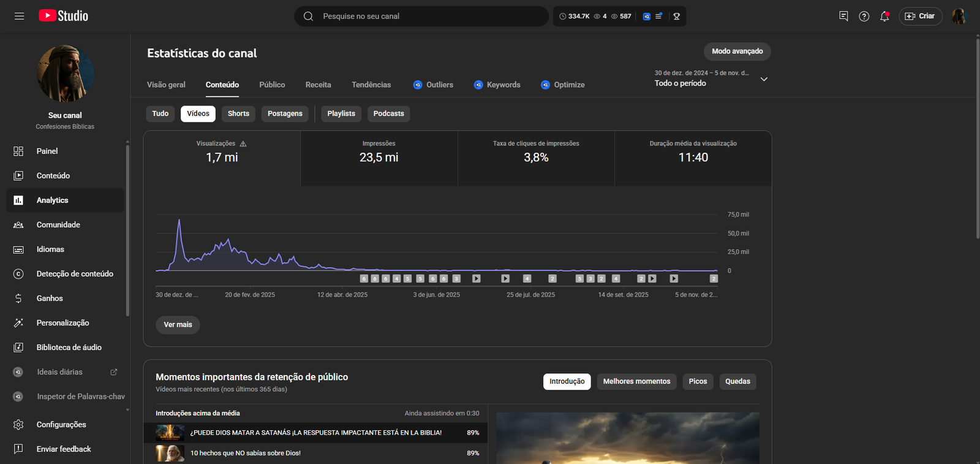Open the hamburger navigation menu
Image resolution: width=980 pixels, height=464 pixels.
point(20,16)
